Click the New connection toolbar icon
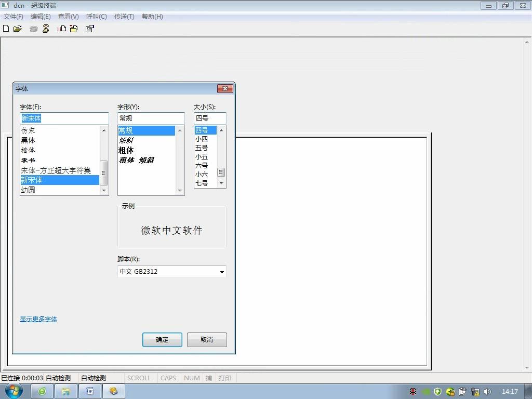 tap(6, 29)
